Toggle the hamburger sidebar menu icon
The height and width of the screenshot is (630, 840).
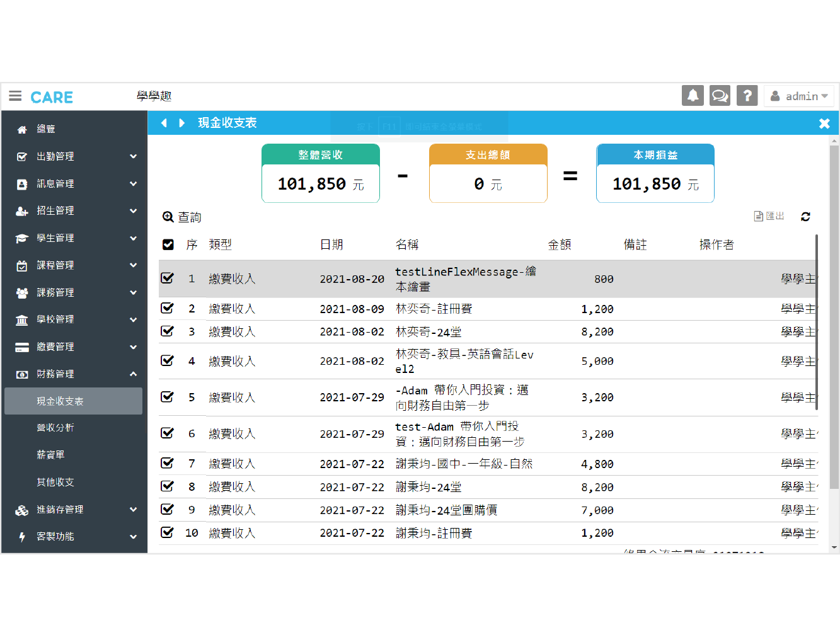15,96
